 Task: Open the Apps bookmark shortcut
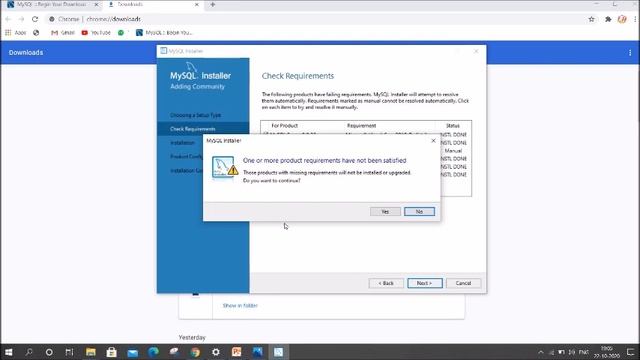[16, 33]
